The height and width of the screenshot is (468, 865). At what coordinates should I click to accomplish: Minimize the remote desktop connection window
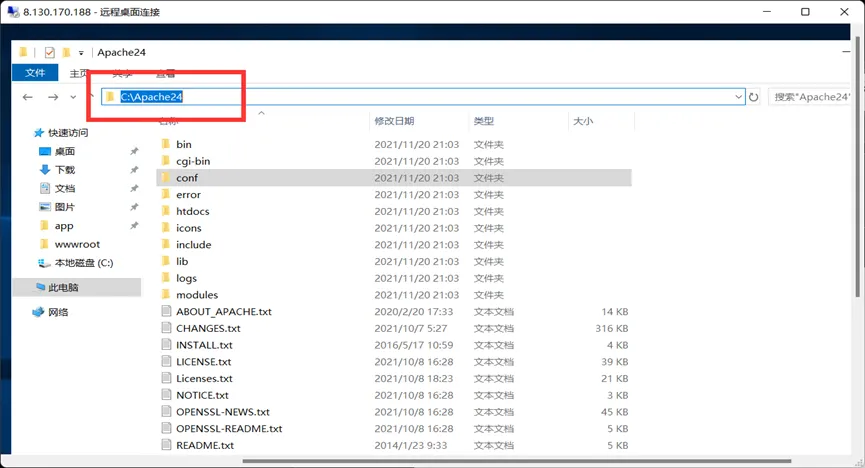pyautogui.click(x=767, y=12)
